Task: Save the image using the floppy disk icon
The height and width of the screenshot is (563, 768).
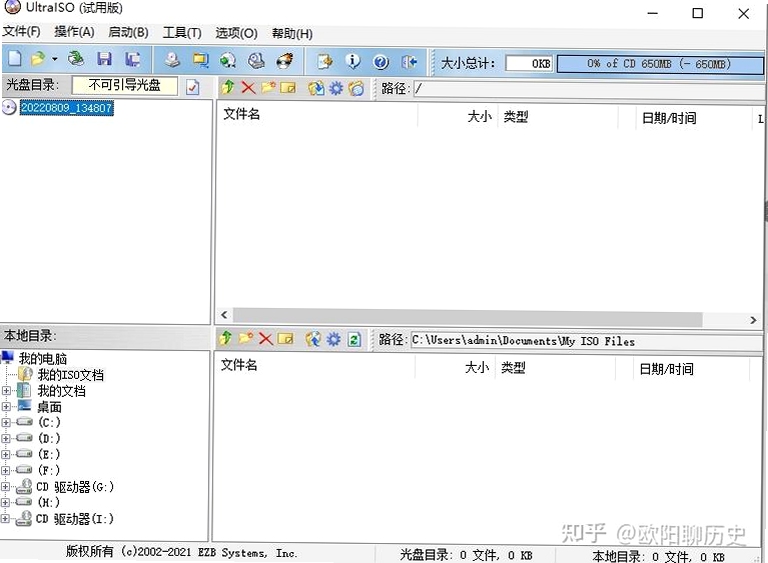Action: [104, 59]
